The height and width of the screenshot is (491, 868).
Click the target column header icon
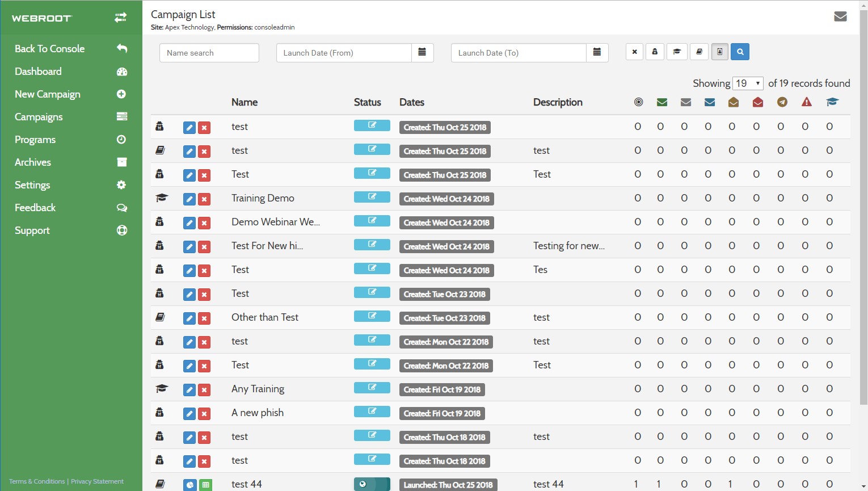coord(639,102)
